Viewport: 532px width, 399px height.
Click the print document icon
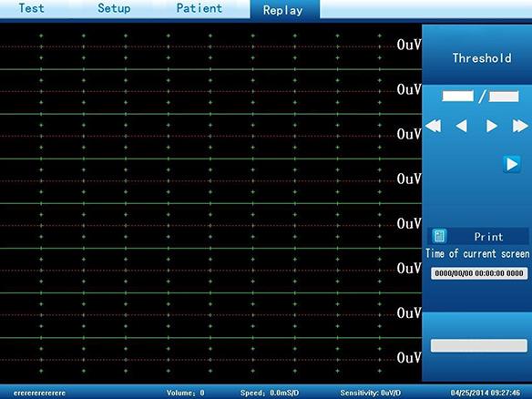(x=439, y=236)
